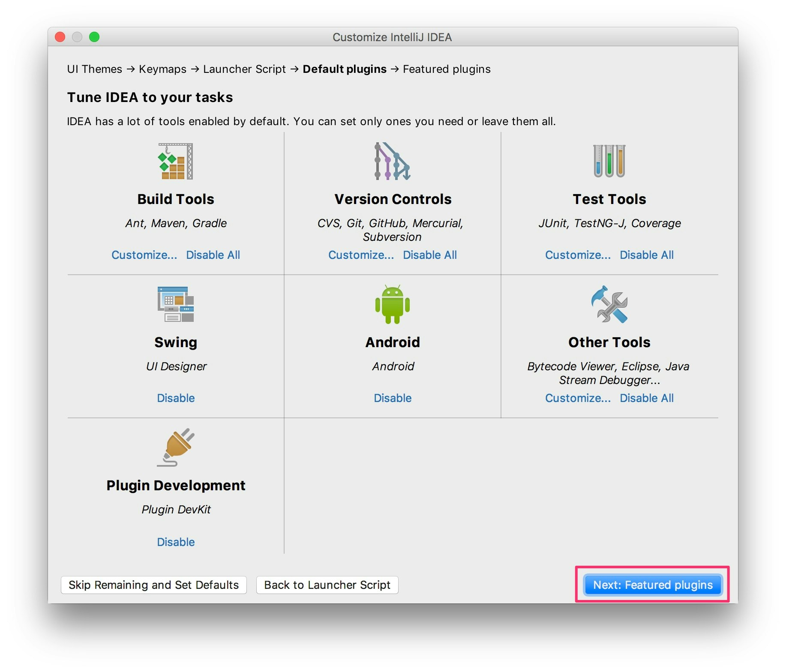Click the Test Tools test tubes icon
The height and width of the screenshot is (672, 786).
[609, 161]
